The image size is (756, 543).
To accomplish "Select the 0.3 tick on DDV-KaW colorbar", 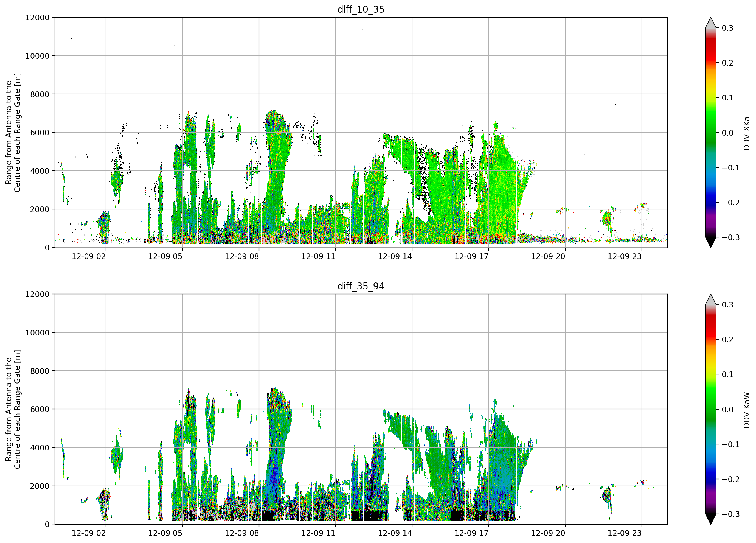I will (727, 305).
